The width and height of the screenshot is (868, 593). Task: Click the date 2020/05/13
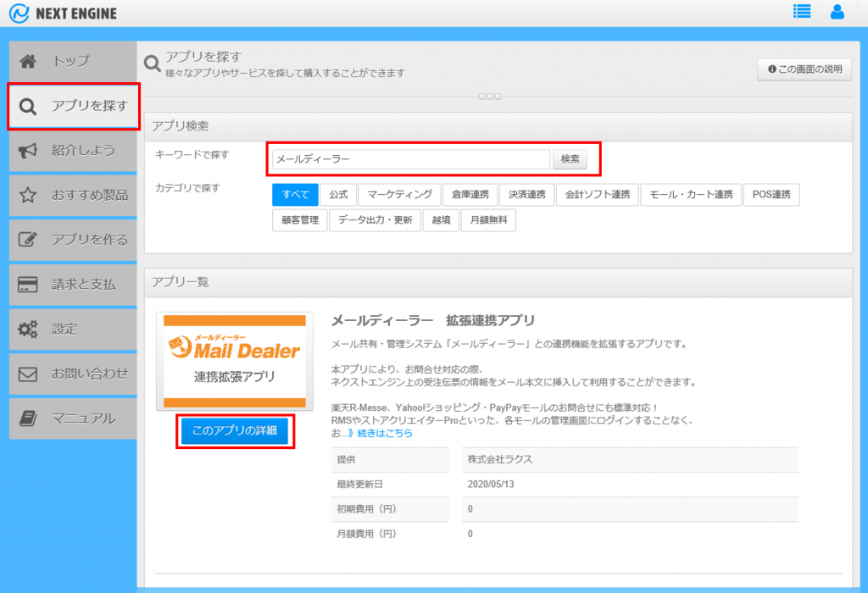[491, 484]
